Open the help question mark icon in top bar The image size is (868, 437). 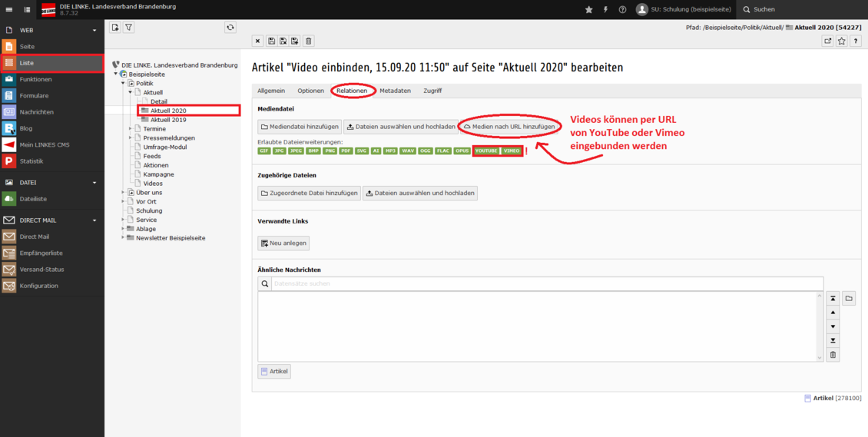(x=622, y=9)
